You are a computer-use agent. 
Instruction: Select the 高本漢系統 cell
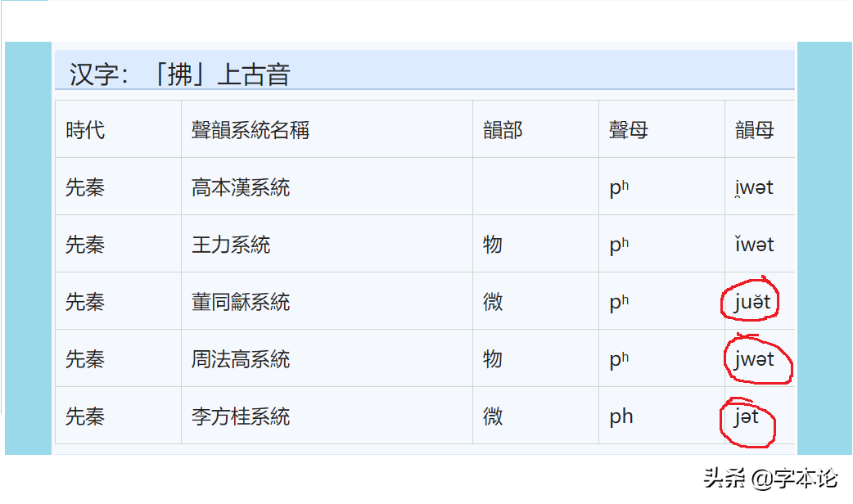pos(241,187)
